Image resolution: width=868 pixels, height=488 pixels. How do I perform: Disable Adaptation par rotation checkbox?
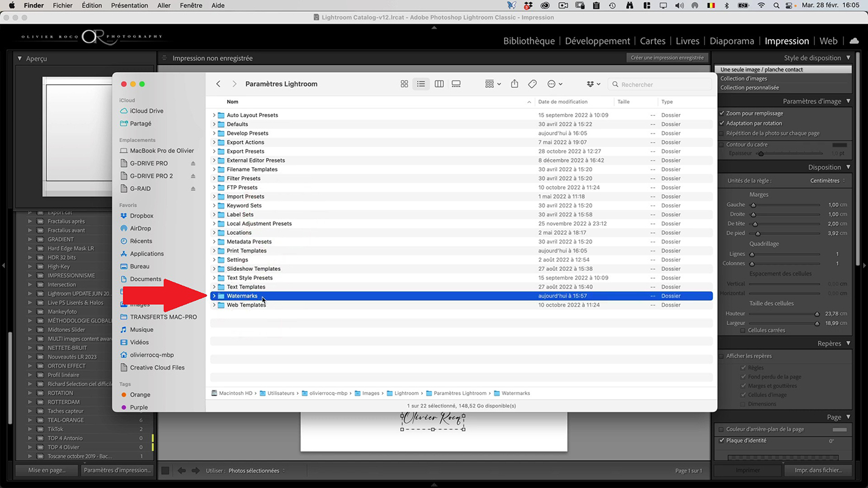tap(722, 123)
